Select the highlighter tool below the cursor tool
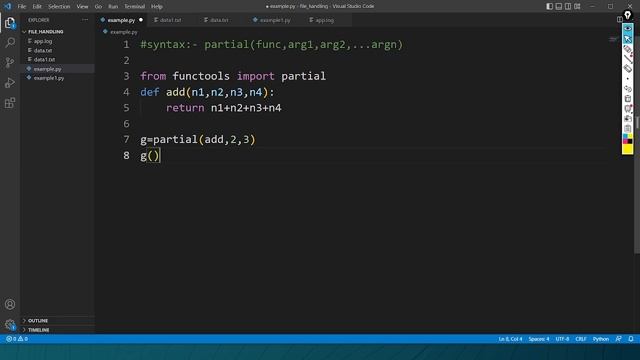Image resolution: width=640 pixels, height=360 pixels. [628, 49]
